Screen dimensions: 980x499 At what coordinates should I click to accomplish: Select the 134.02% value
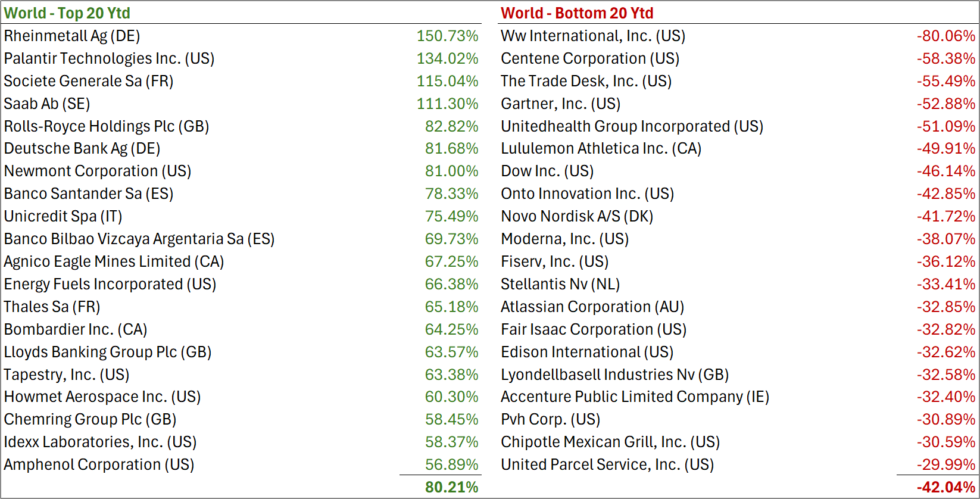pyautogui.click(x=447, y=58)
